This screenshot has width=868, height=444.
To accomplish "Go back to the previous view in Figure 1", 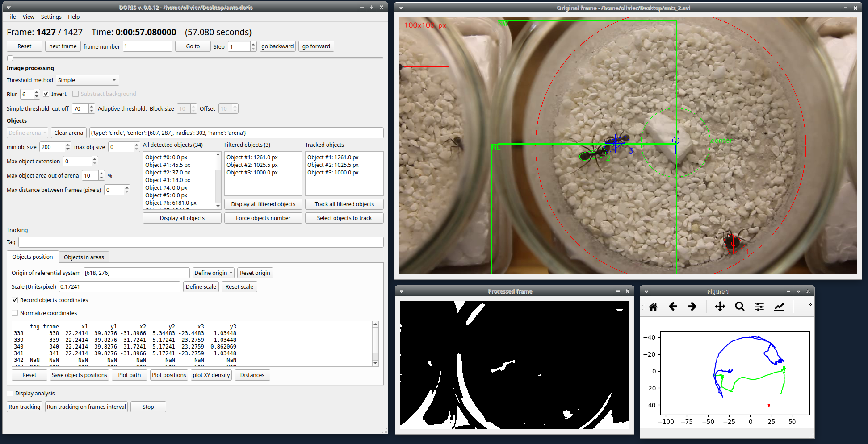I will click(x=673, y=307).
